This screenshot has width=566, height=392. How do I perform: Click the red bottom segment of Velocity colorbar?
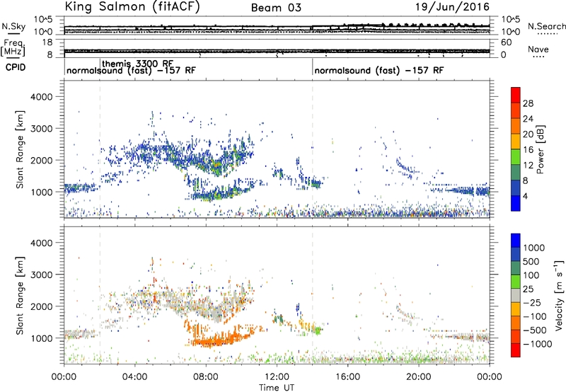(x=516, y=350)
